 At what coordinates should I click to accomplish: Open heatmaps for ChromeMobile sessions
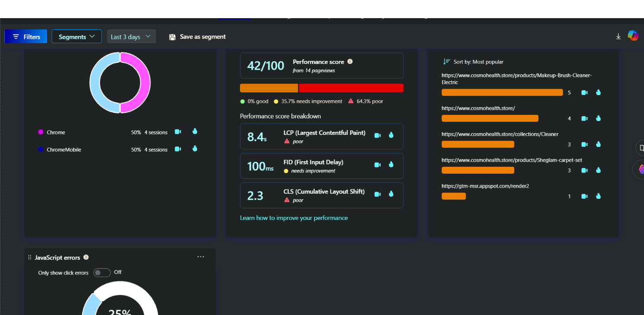click(195, 149)
